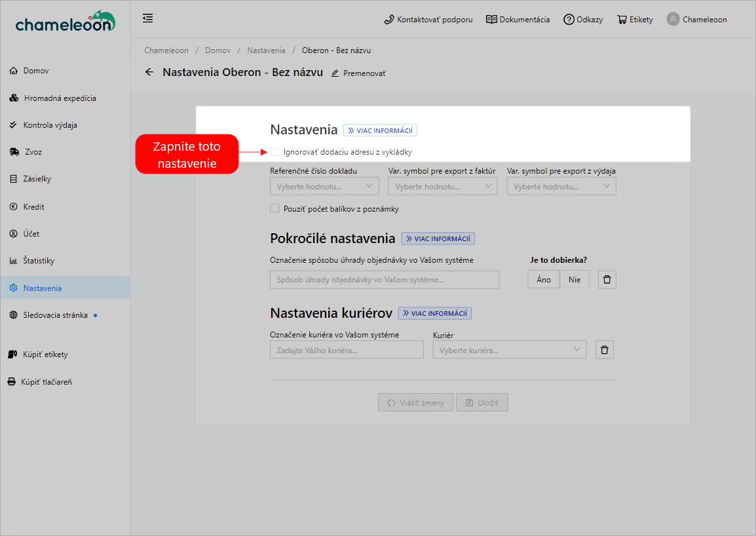The width and height of the screenshot is (756, 536).
Task: Delete the payment method row via trash icon
Action: [607, 280]
